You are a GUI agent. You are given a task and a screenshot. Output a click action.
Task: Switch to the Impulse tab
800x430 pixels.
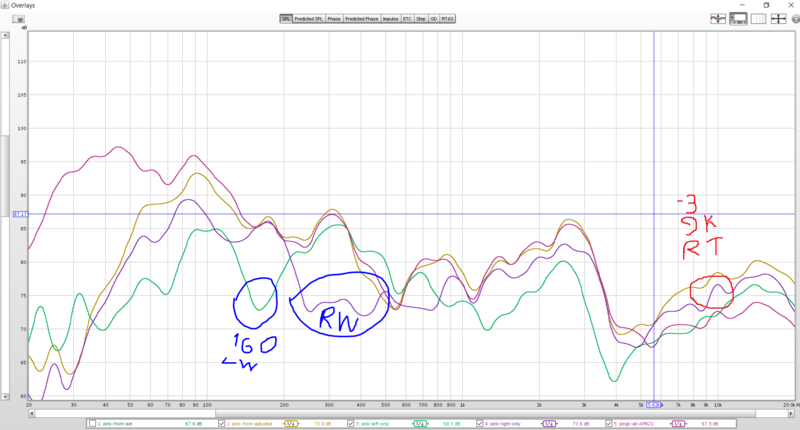coord(390,19)
